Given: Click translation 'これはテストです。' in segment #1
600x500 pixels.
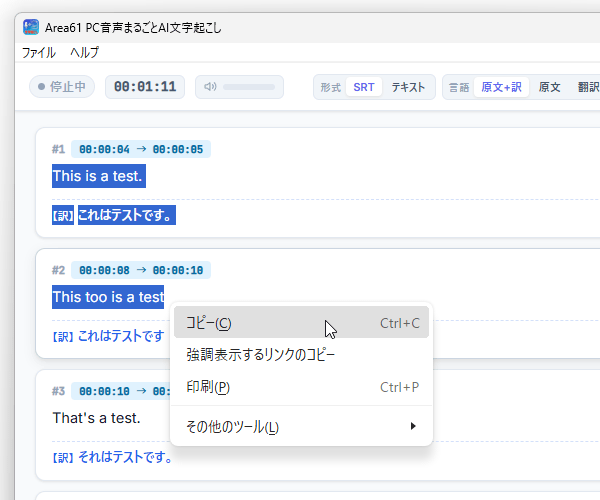Looking at the screenshot, I should click(127, 215).
